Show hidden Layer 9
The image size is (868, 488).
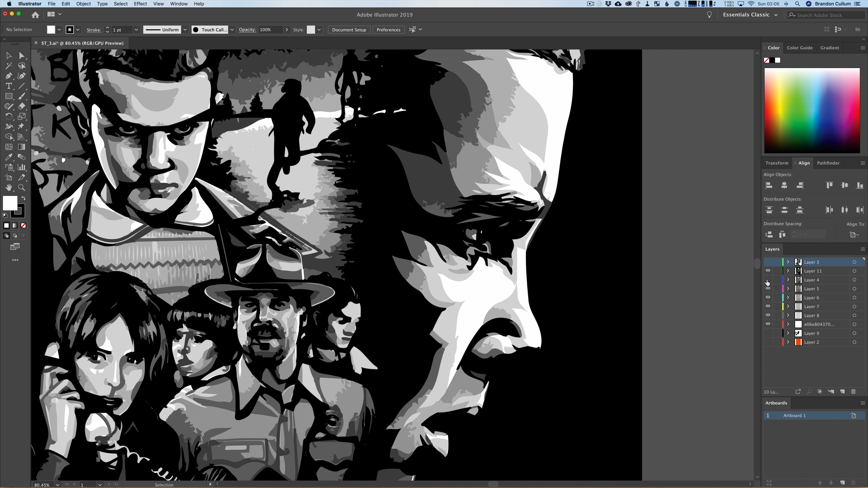tap(768, 333)
